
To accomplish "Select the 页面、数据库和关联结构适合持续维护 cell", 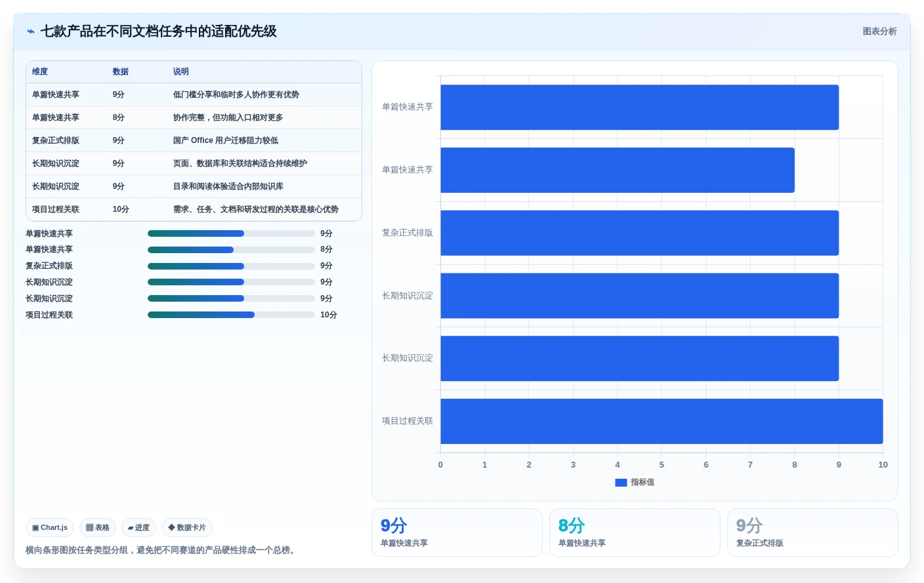I will click(240, 163).
